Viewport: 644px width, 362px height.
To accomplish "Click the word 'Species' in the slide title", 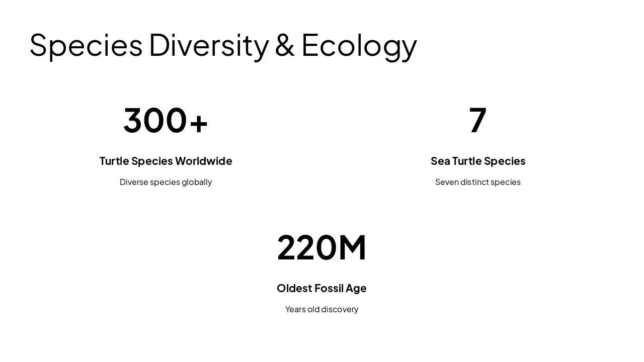I will 86,45.
